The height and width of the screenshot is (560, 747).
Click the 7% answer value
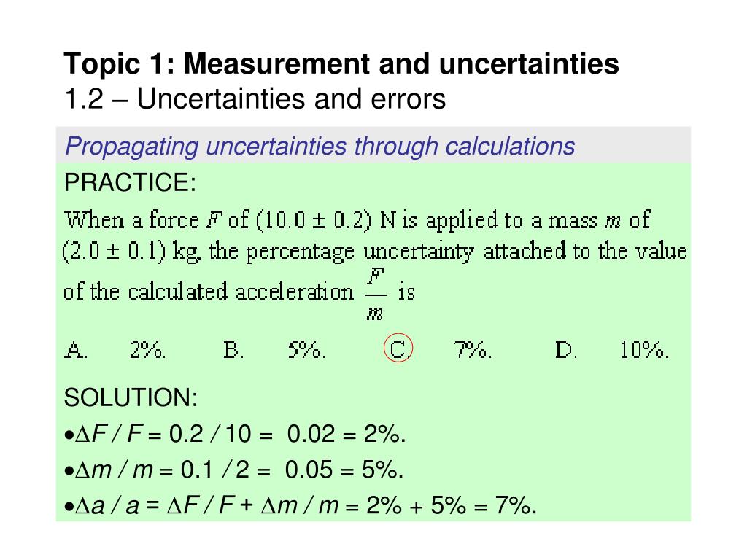[x=473, y=349]
